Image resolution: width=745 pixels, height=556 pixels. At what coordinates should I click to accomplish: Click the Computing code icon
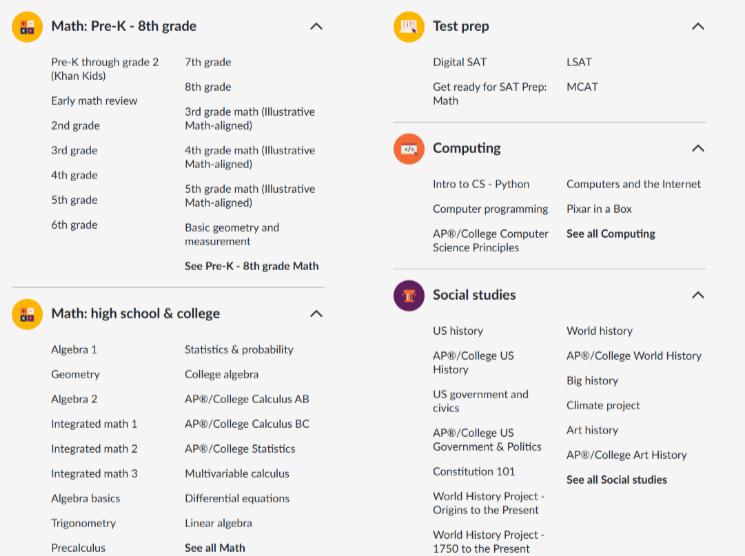tap(409, 149)
